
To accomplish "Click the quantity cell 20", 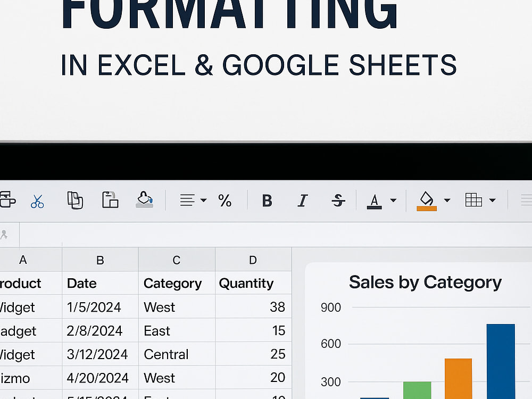I will [253, 378].
